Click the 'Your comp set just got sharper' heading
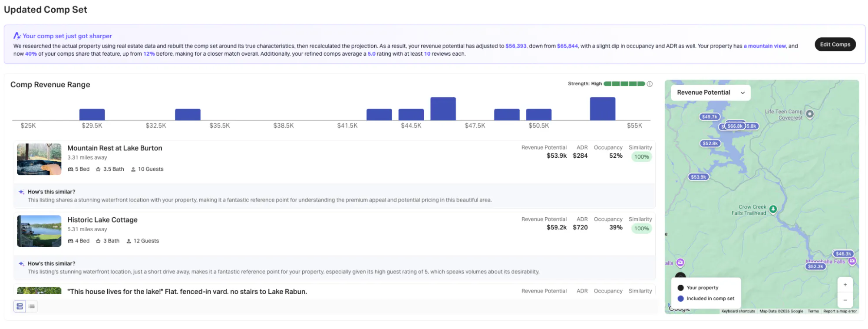 pos(67,36)
